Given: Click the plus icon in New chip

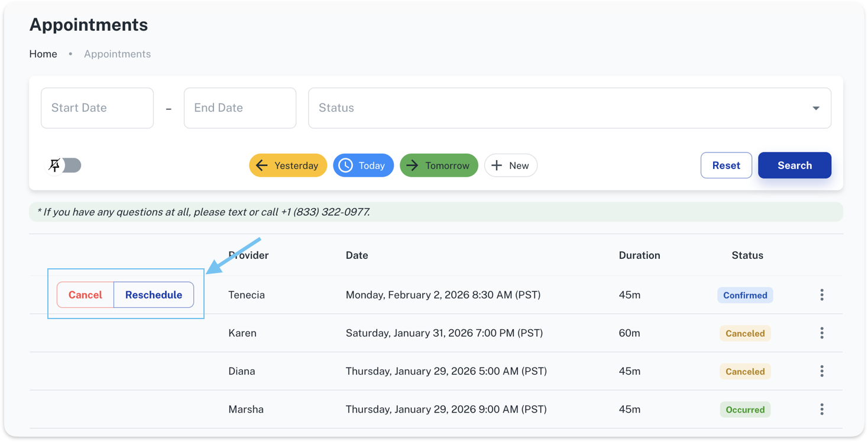Looking at the screenshot, I should tap(497, 165).
